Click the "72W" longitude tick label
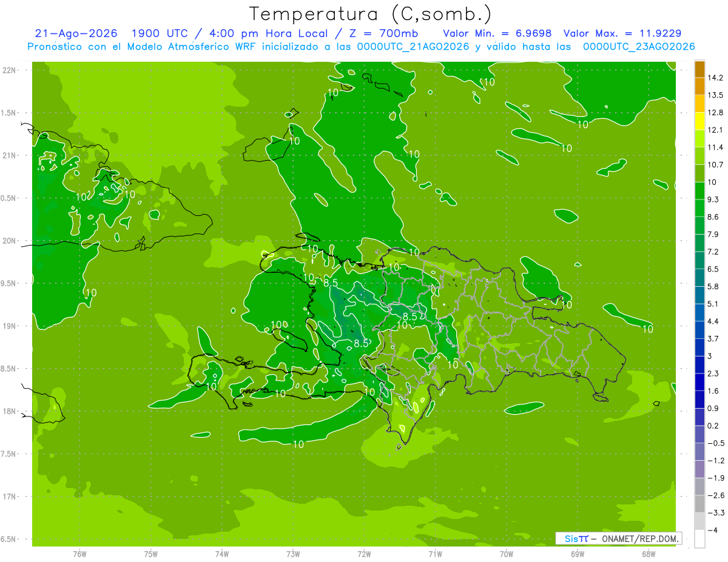Image resolution: width=728 pixels, height=562 pixels. [364, 554]
